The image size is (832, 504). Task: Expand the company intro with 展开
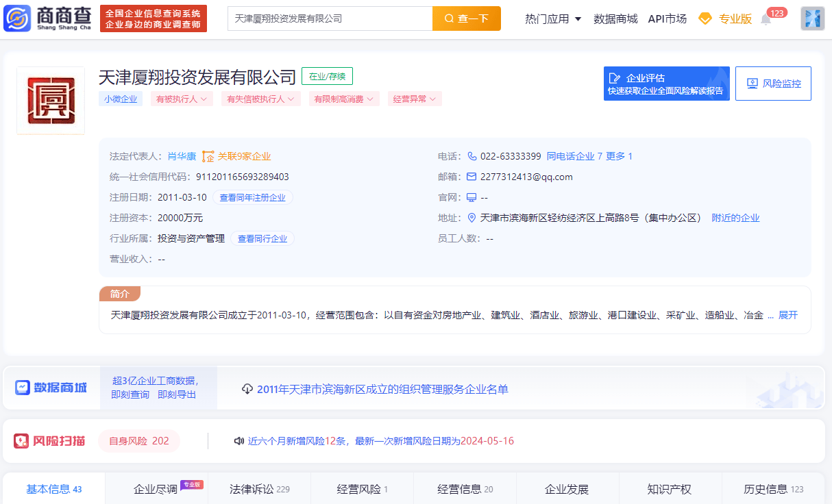click(788, 315)
